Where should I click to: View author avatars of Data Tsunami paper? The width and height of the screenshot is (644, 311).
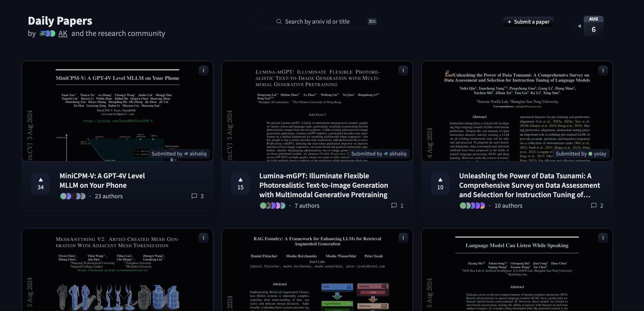click(x=472, y=206)
